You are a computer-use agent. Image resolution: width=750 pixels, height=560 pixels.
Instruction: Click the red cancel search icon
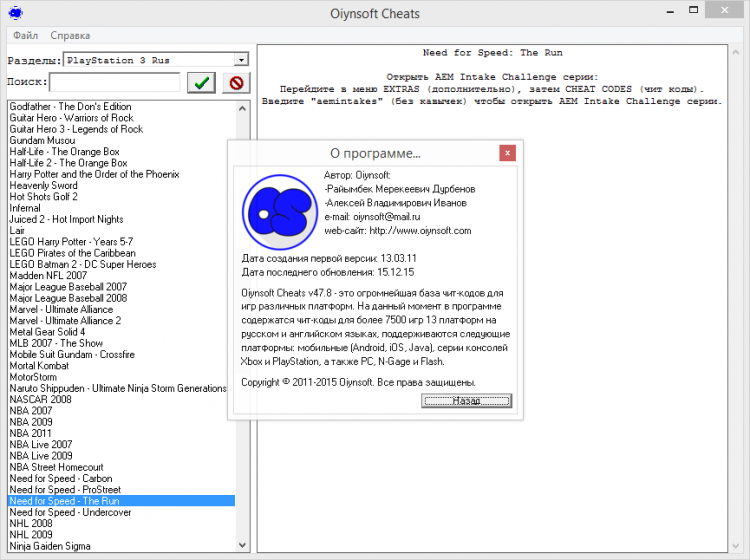point(236,83)
